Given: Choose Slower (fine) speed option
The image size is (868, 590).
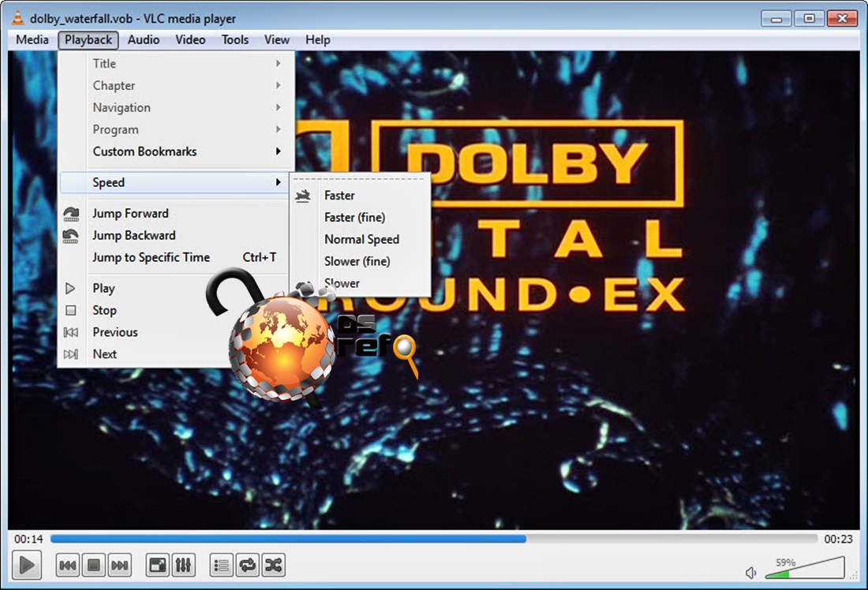Looking at the screenshot, I should point(361,261).
